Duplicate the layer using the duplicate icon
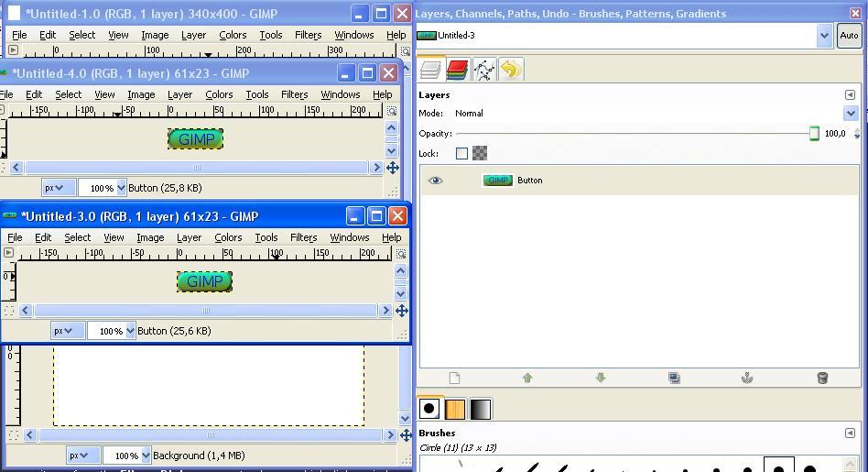 point(674,378)
